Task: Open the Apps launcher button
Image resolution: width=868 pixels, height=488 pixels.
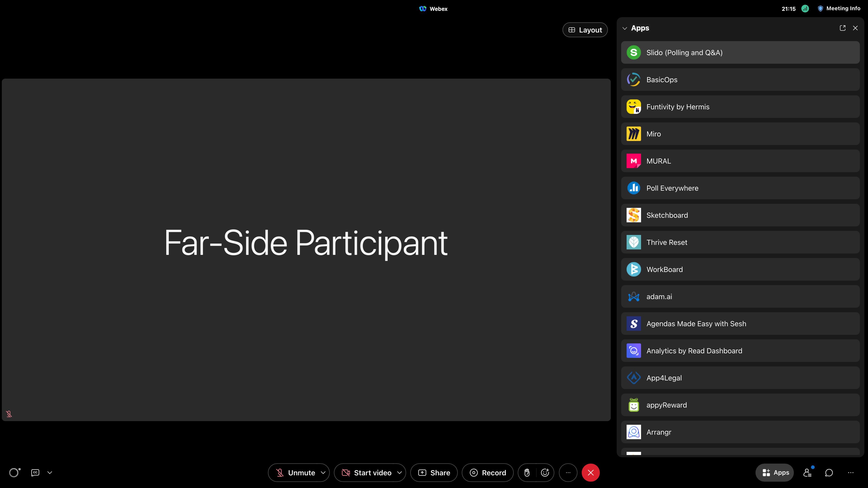Action: click(775, 472)
